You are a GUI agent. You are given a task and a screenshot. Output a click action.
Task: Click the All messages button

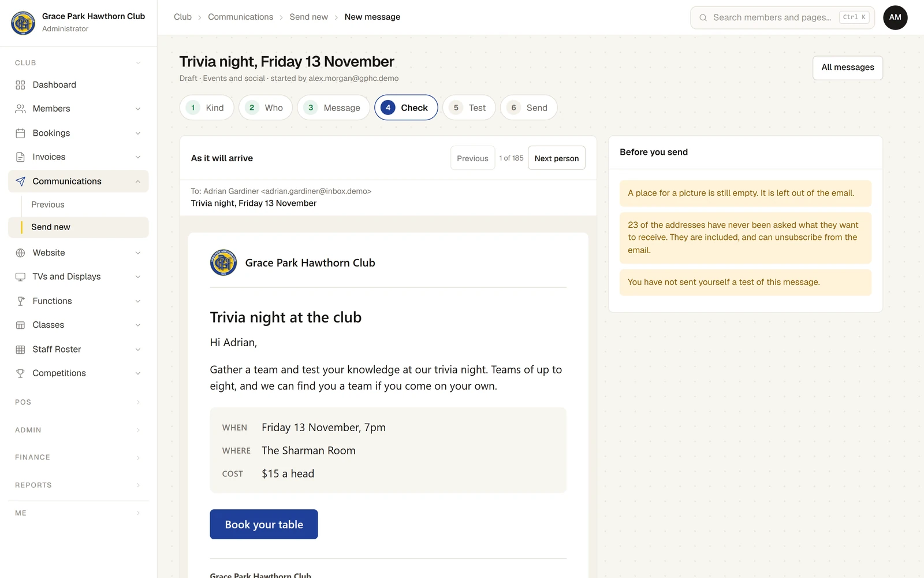click(848, 68)
